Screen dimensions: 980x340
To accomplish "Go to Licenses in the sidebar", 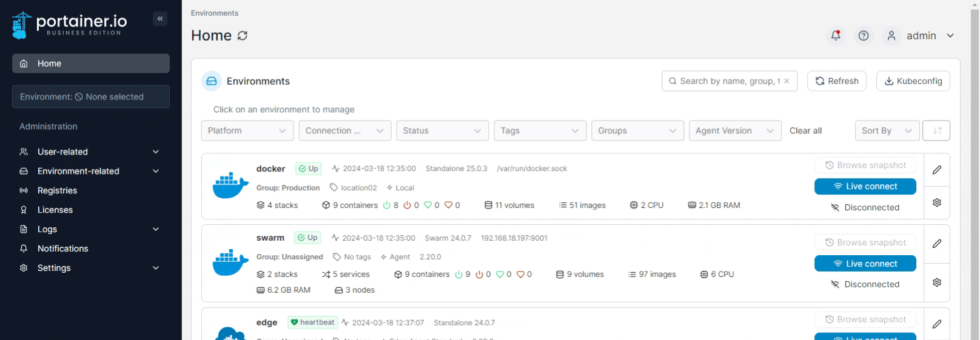I will (x=55, y=210).
